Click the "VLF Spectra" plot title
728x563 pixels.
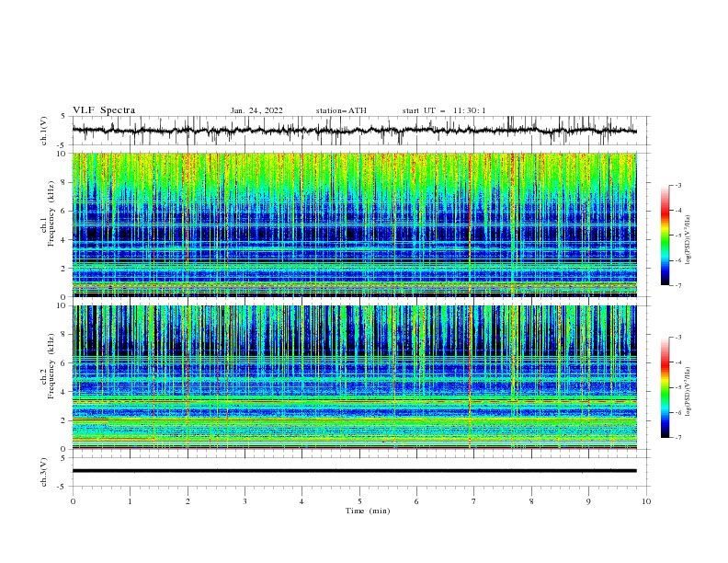pos(104,110)
